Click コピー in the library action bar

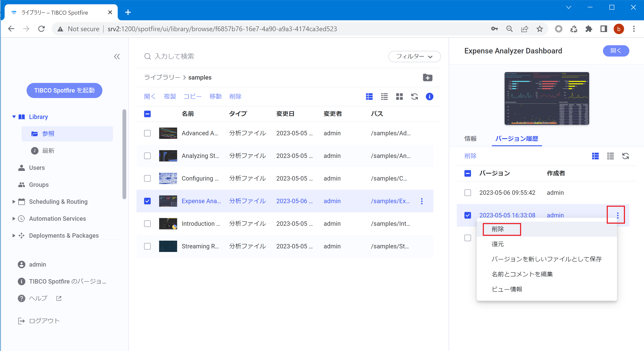pyautogui.click(x=192, y=97)
